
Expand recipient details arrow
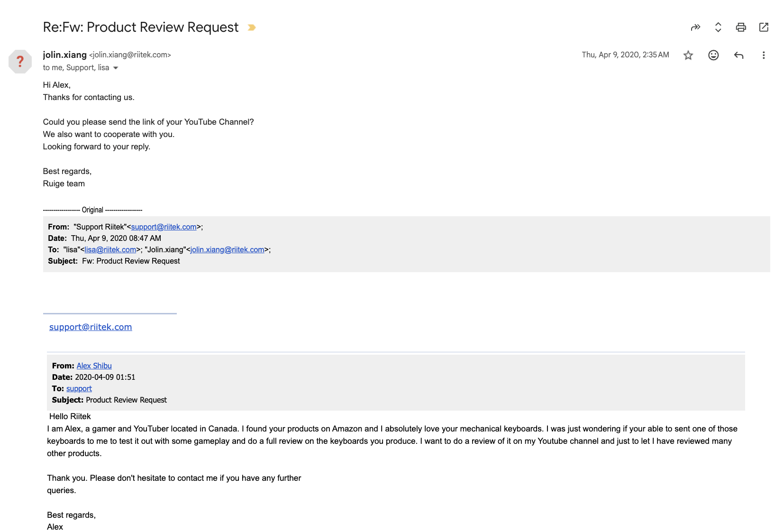[x=116, y=68]
